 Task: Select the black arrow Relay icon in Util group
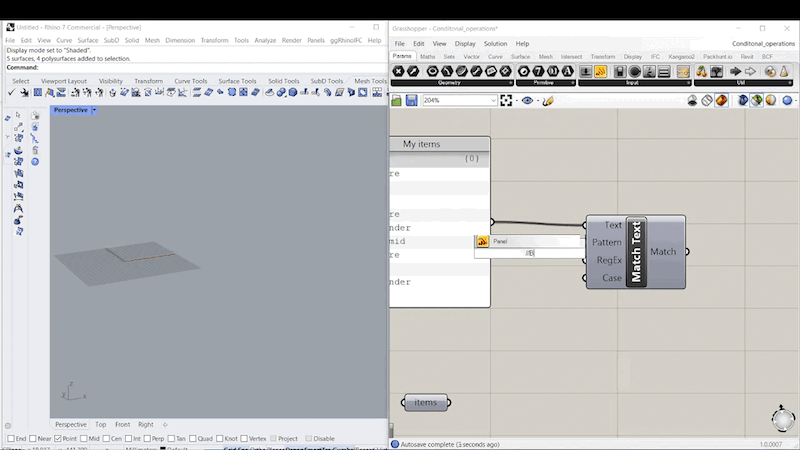tap(735, 71)
